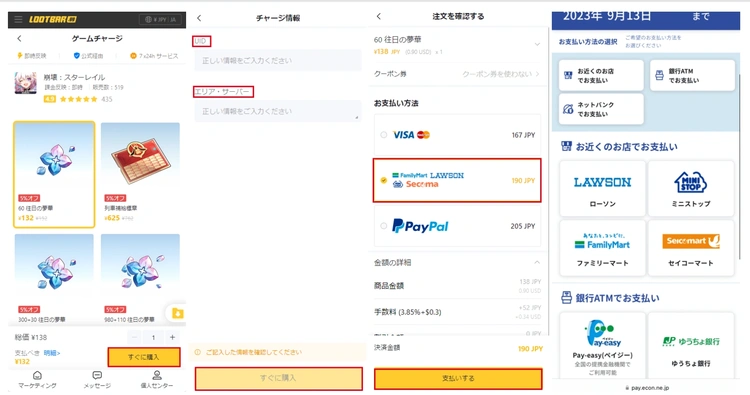Screen dimensions: 750x395
Task: Choose ネットバンクでお支払い option button
Action: pos(601,109)
